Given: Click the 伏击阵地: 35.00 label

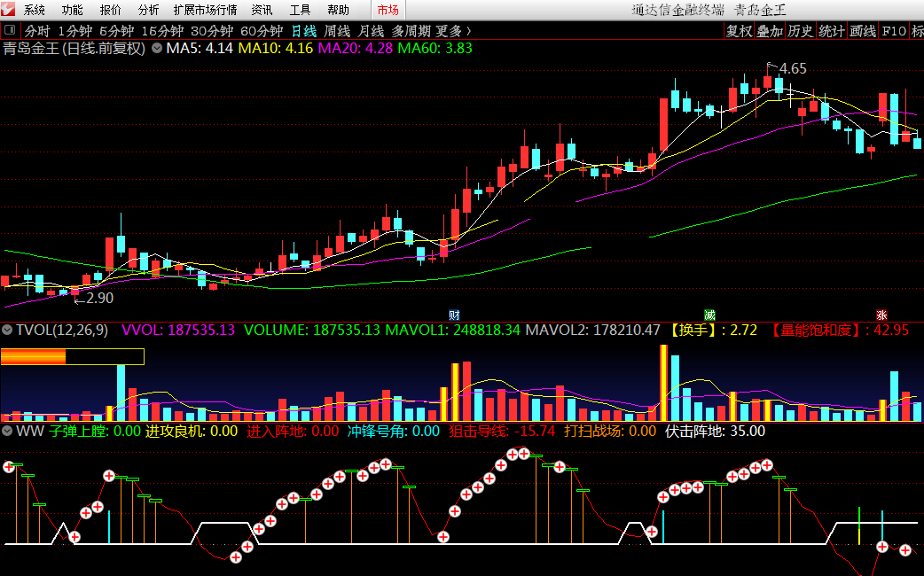Looking at the screenshot, I should 716,432.
